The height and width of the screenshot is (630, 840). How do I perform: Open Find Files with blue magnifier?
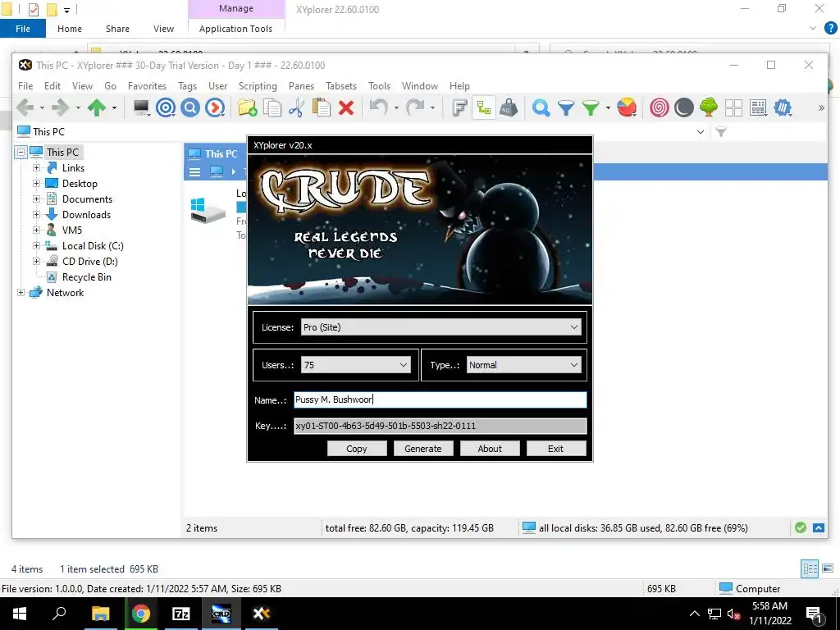tap(541, 107)
